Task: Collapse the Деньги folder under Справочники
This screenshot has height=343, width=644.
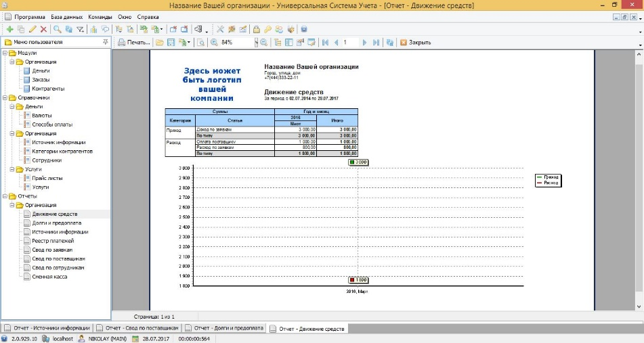Action: pos(12,107)
